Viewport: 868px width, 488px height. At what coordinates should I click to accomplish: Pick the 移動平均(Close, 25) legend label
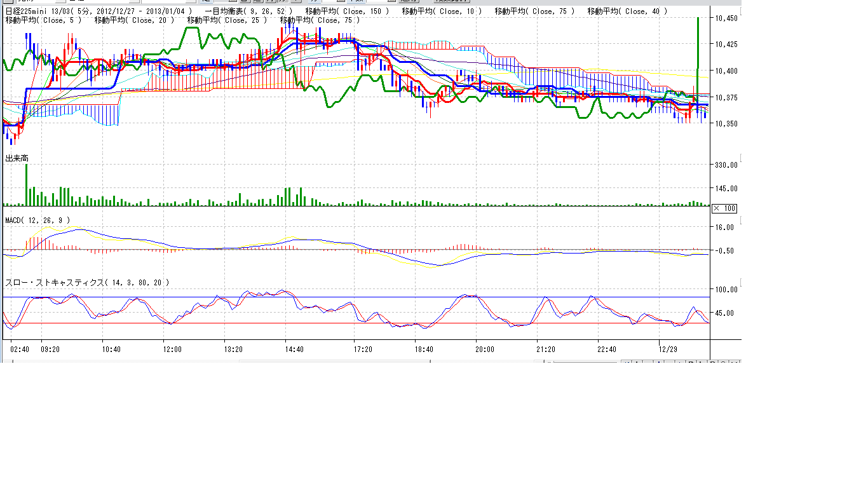coord(227,20)
